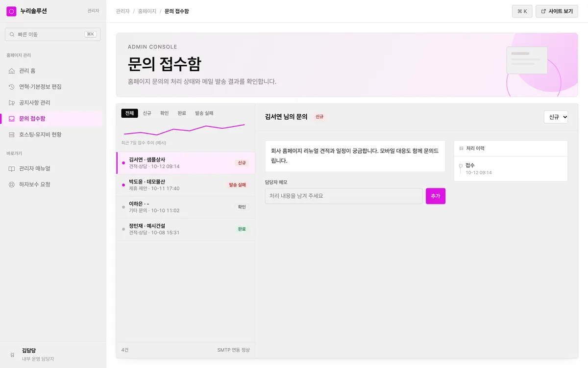Click the ⌘ K button in header
Viewport: 588px width, 368px height.
[522, 11]
